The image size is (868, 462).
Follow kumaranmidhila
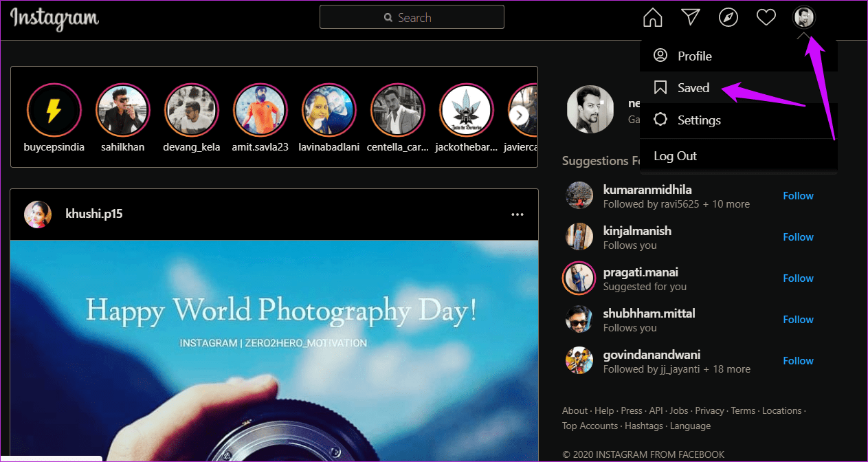point(798,196)
